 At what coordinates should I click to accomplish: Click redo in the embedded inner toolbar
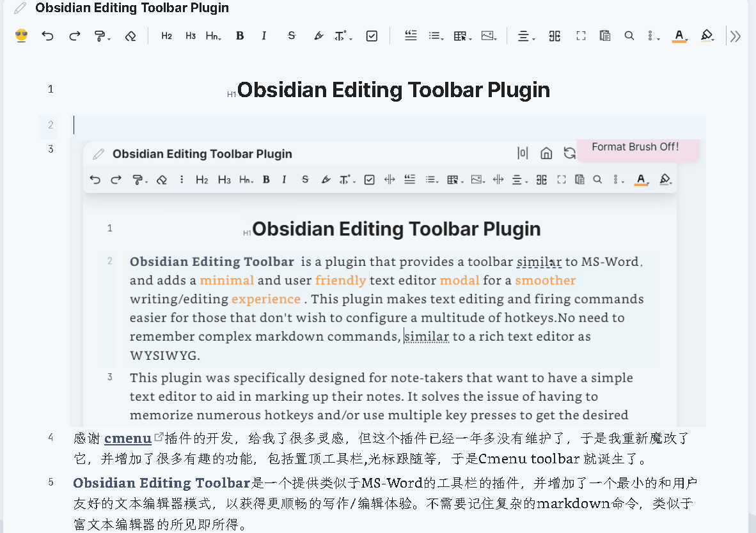coord(116,180)
